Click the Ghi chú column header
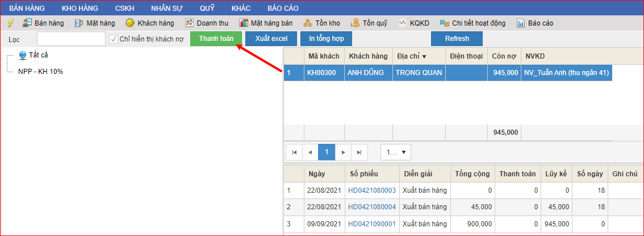 625,174
